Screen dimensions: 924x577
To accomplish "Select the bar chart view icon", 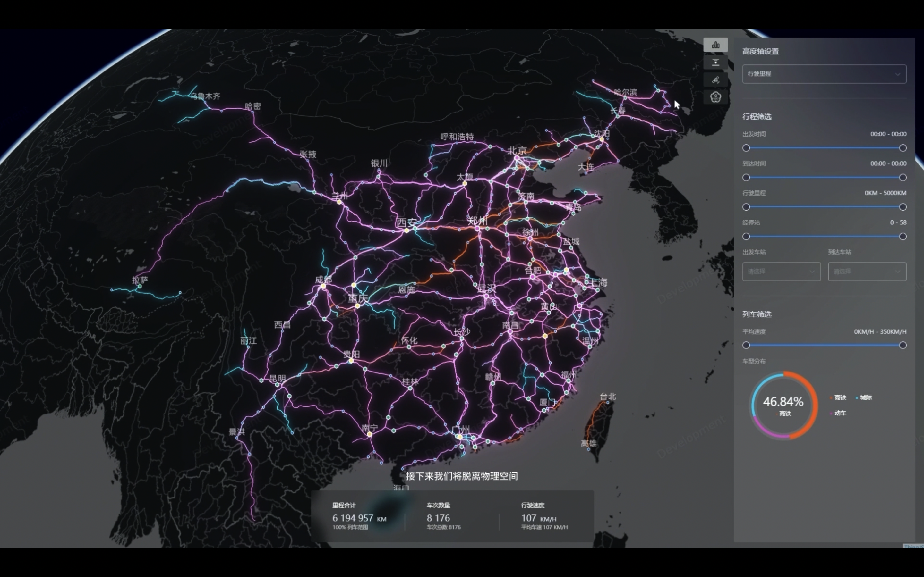I will (x=715, y=45).
